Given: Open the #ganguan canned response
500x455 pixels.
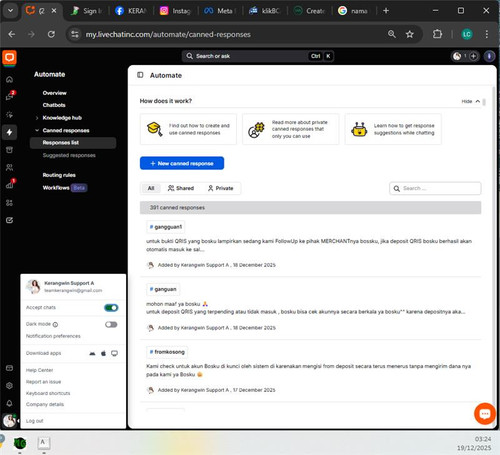Looking at the screenshot, I should [x=163, y=289].
